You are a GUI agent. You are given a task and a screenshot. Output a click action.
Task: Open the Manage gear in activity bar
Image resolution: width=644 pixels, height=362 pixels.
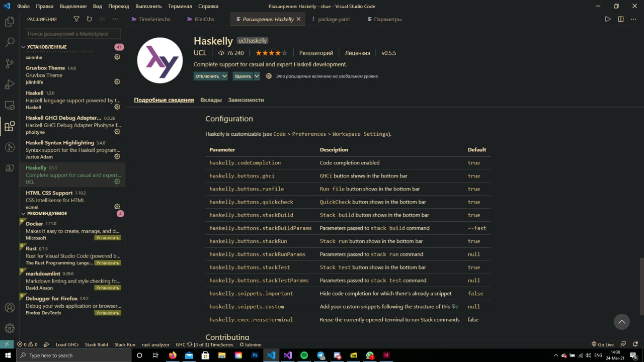click(10, 328)
